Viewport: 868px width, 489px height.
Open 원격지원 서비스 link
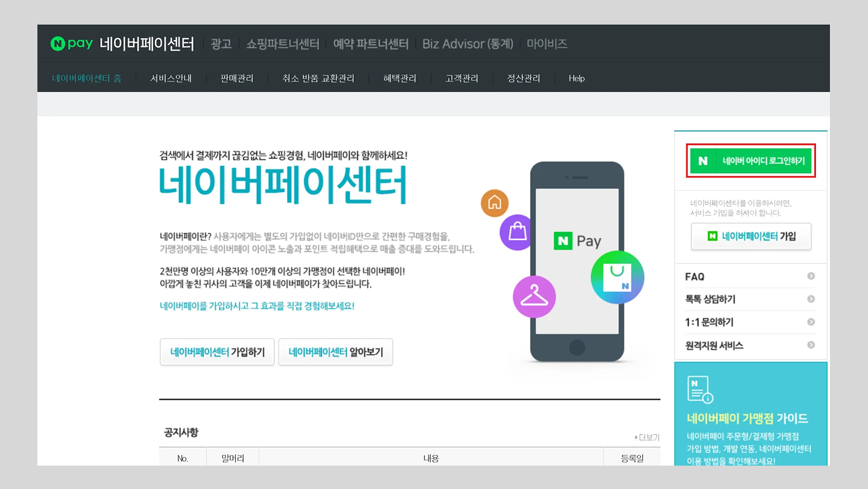pyautogui.click(x=714, y=346)
